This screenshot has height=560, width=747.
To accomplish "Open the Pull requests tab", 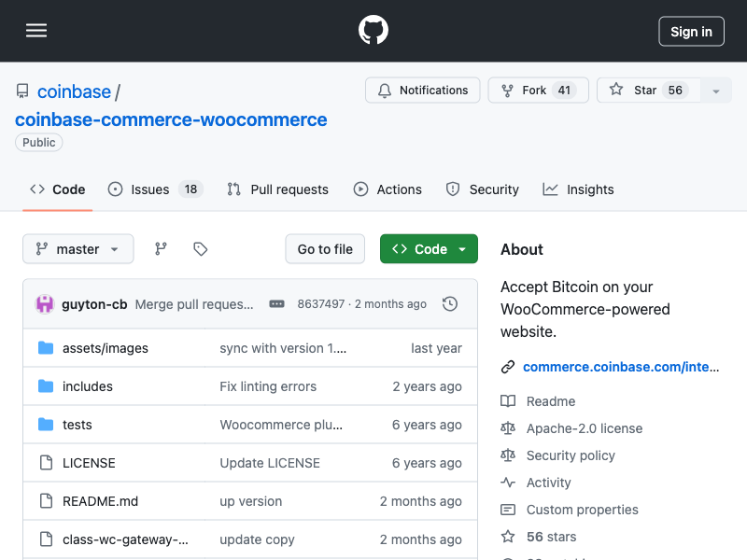I will click(277, 189).
